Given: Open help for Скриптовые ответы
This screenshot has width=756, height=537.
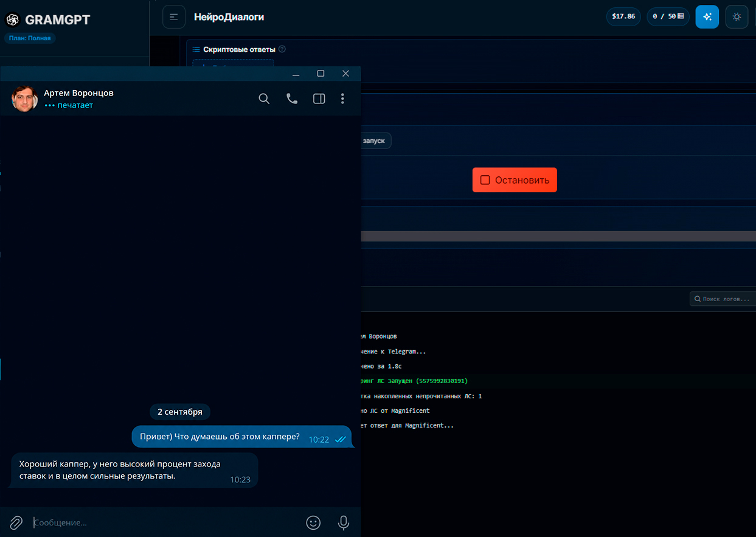Looking at the screenshot, I should point(282,49).
